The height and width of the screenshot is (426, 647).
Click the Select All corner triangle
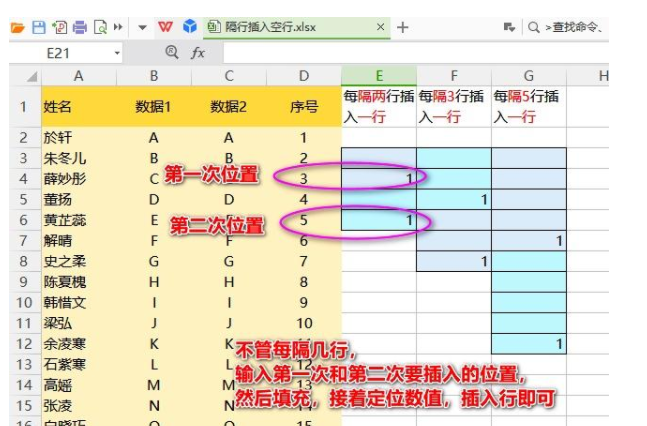coord(32,76)
